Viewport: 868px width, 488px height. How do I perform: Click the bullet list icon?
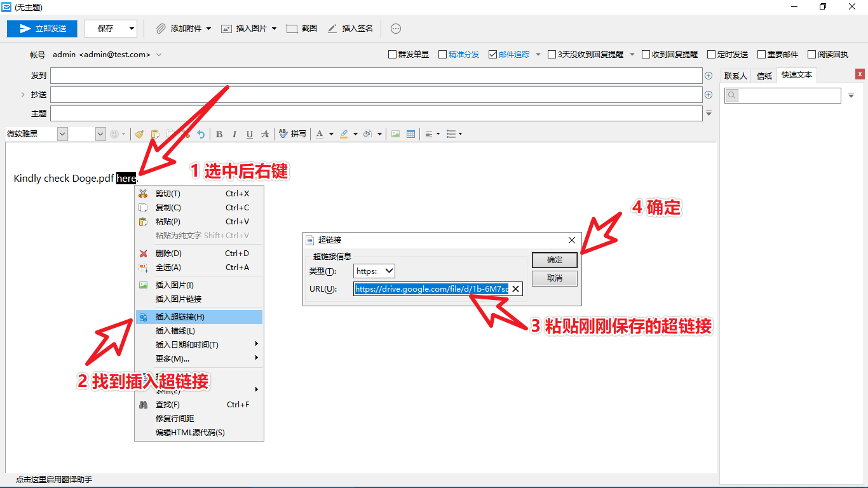pos(451,134)
